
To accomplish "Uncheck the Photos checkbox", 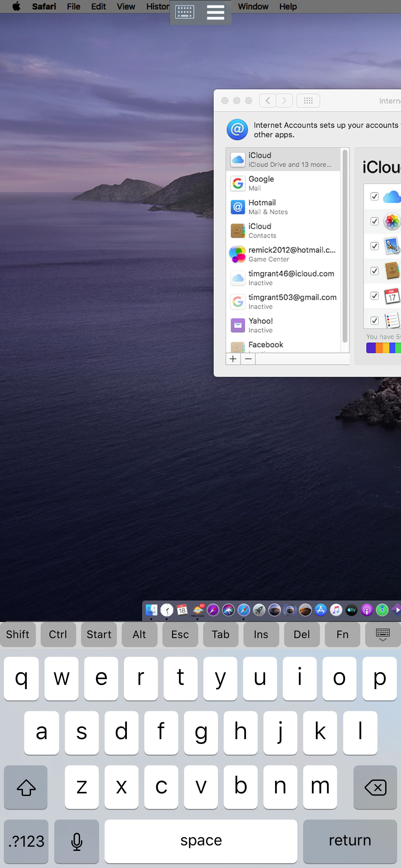I will pos(375,222).
